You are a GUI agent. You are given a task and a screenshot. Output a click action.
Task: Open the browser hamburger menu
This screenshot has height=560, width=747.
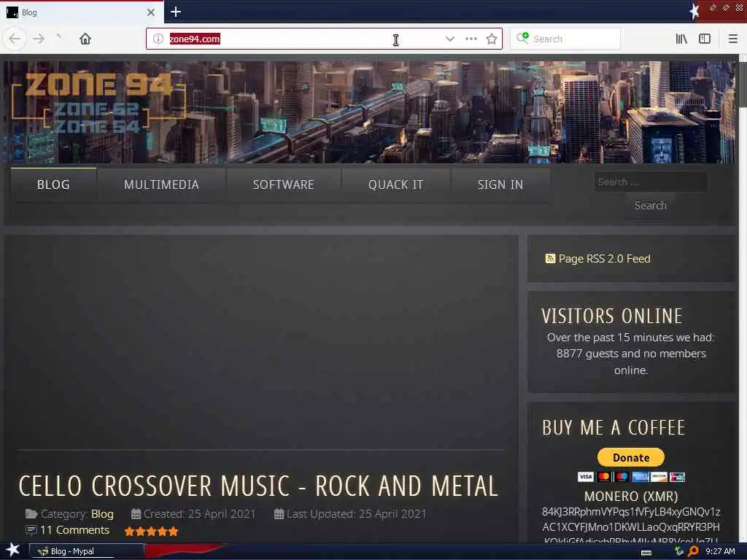click(x=732, y=39)
